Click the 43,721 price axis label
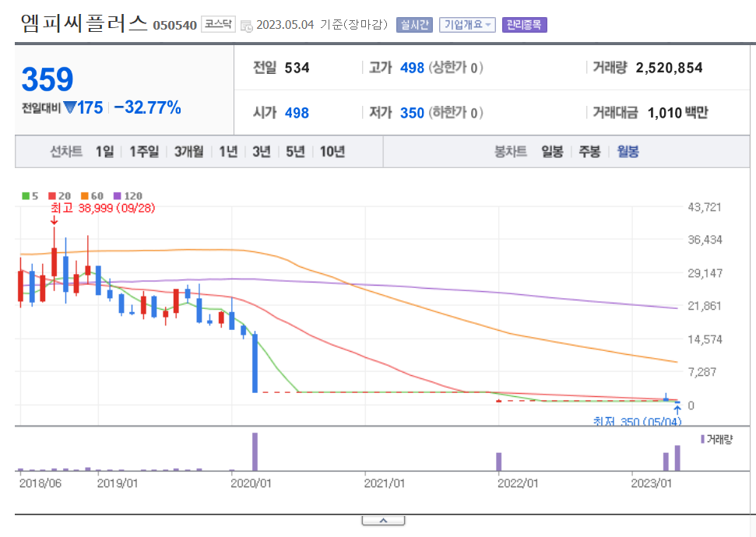Image resolution: width=756 pixels, height=537 pixels. click(x=705, y=207)
